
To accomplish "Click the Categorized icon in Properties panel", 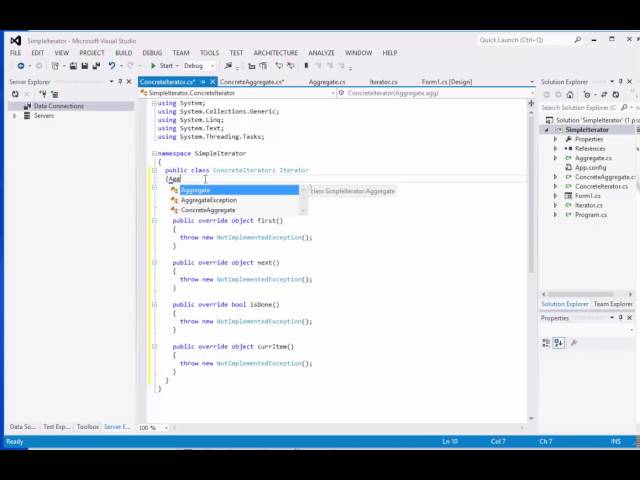I will point(546,343).
